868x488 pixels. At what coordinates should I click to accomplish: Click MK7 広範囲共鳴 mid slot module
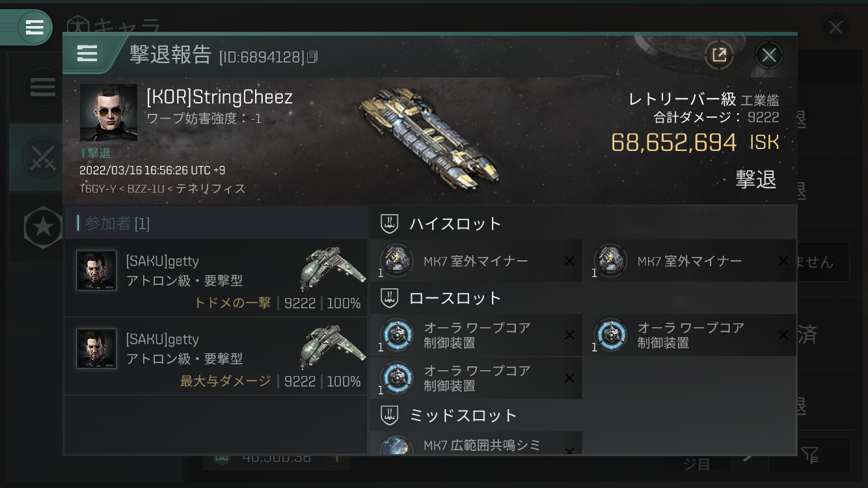[x=476, y=444]
